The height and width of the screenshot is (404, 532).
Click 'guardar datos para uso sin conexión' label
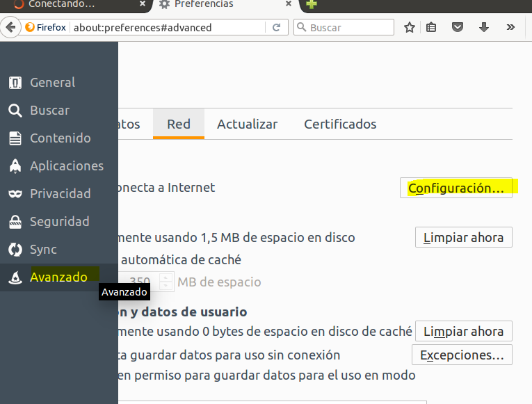[235, 355]
